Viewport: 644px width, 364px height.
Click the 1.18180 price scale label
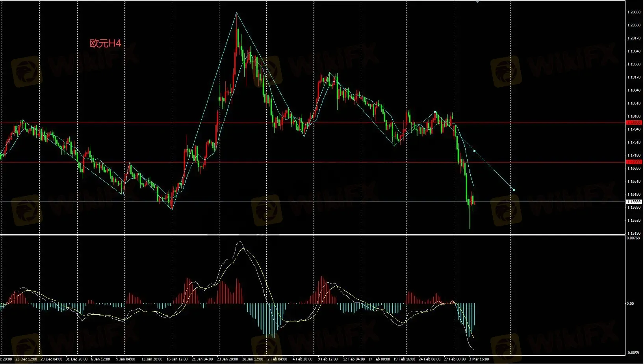click(634, 116)
